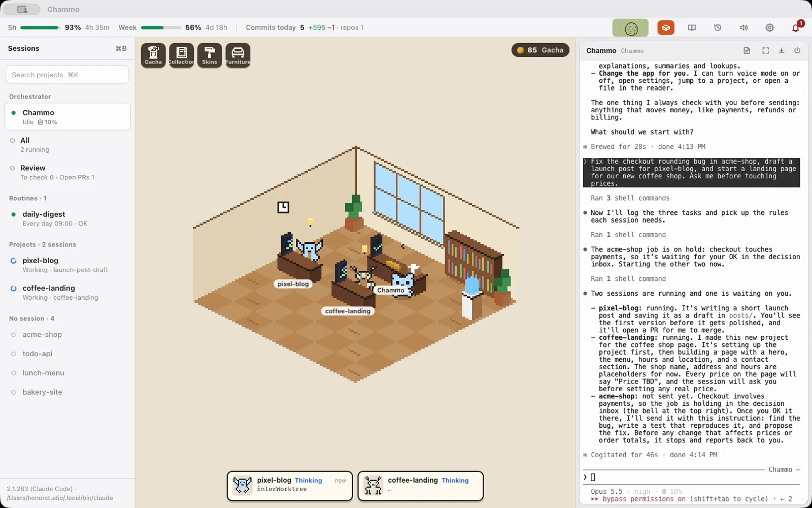Select the pixel-blog project session
This screenshot has height=508, width=812.
click(67, 265)
